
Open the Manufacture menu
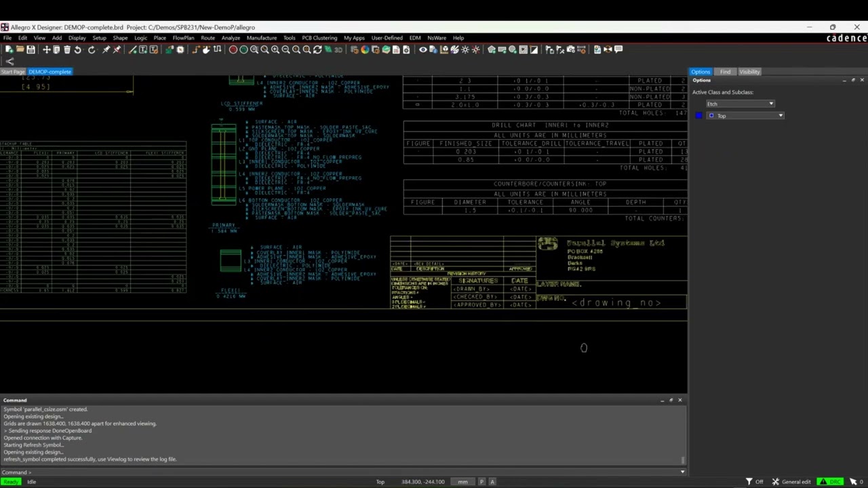[x=262, y=38]
